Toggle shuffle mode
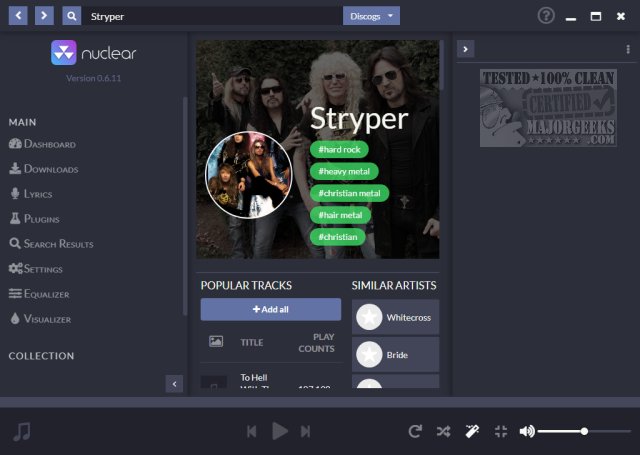 [x=444, y=431]
